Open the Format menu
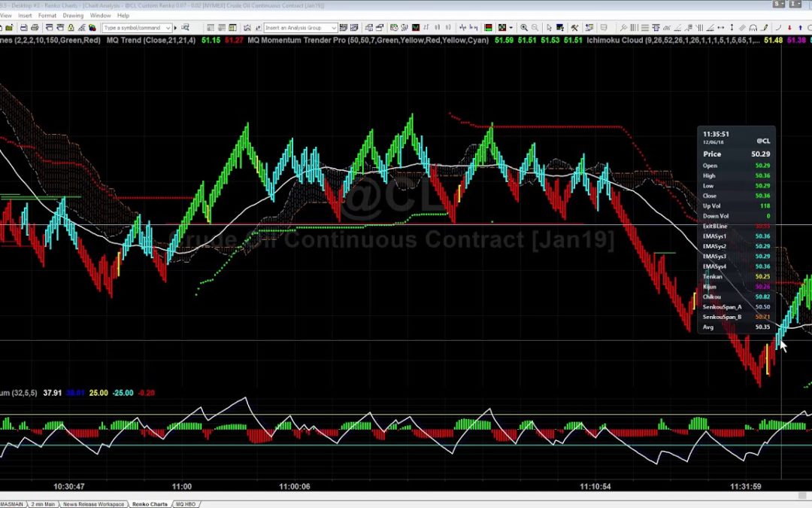812x508 pixels. point(47,15)
